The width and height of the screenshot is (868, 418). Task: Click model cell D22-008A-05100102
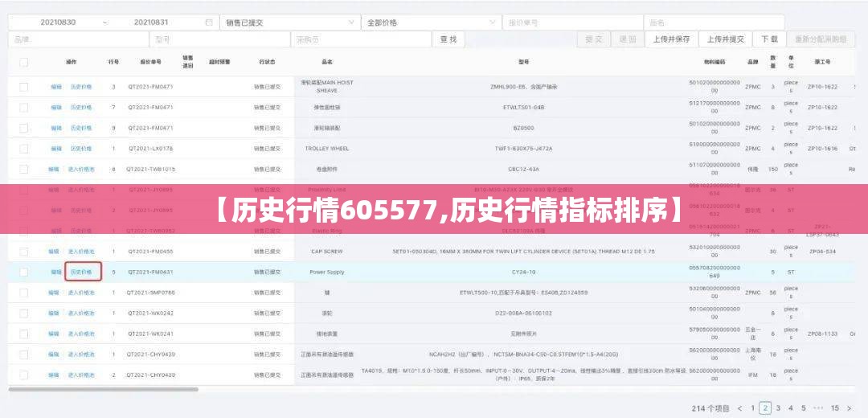point(523,313)
